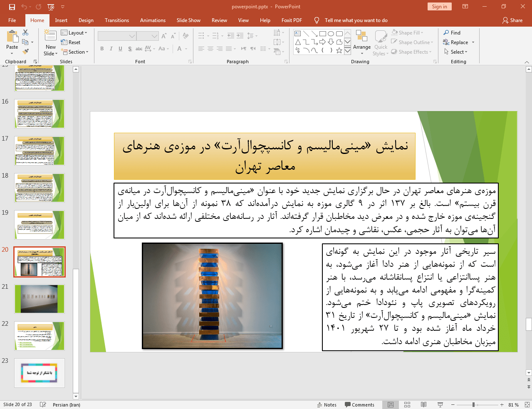The height and width of the screenshot is (409, 532).
Task: Click the Reset slide button
Action: coord(71,42)
